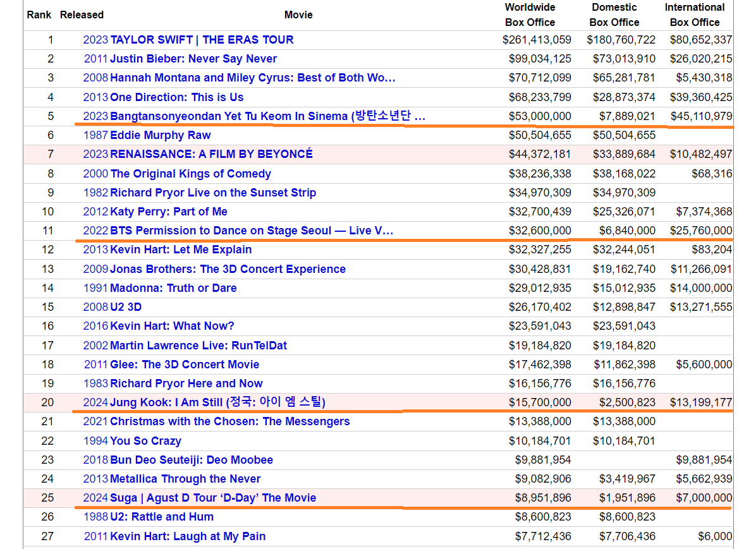Click the 2012 year link beside Katy Perry
756x549 pixels.
tap(95, 212)
